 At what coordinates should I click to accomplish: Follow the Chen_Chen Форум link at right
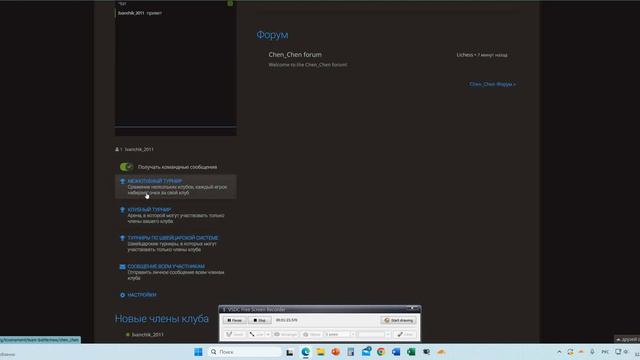[x=492, y=84]
